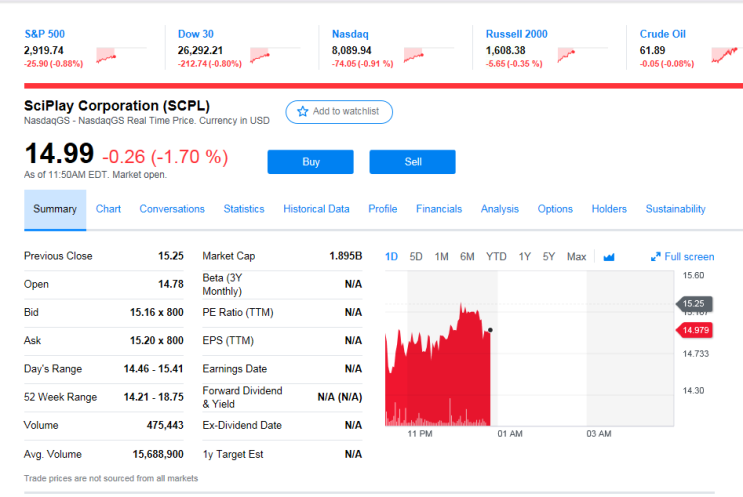The width and height of the screenshot is (743, 497).
Task: Click the Earnings Date label
Action: coord(235,369)
